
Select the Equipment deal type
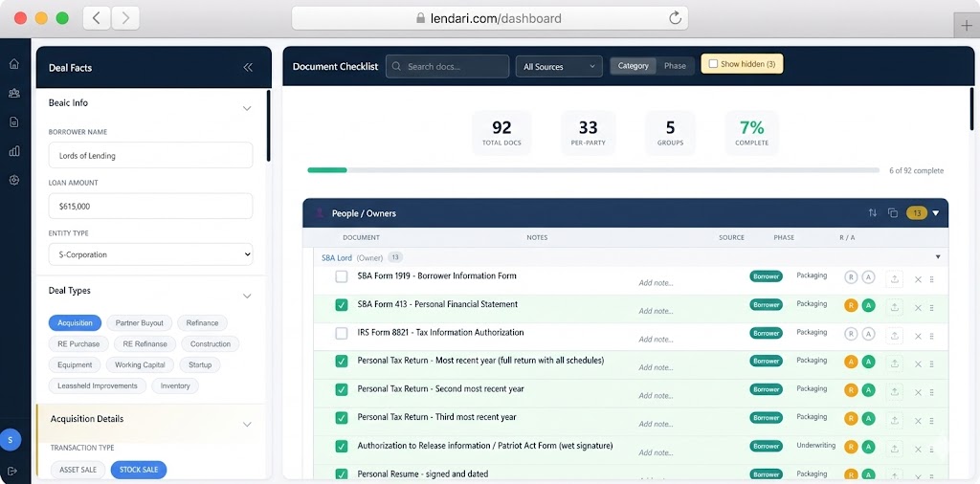coord(75,364)
